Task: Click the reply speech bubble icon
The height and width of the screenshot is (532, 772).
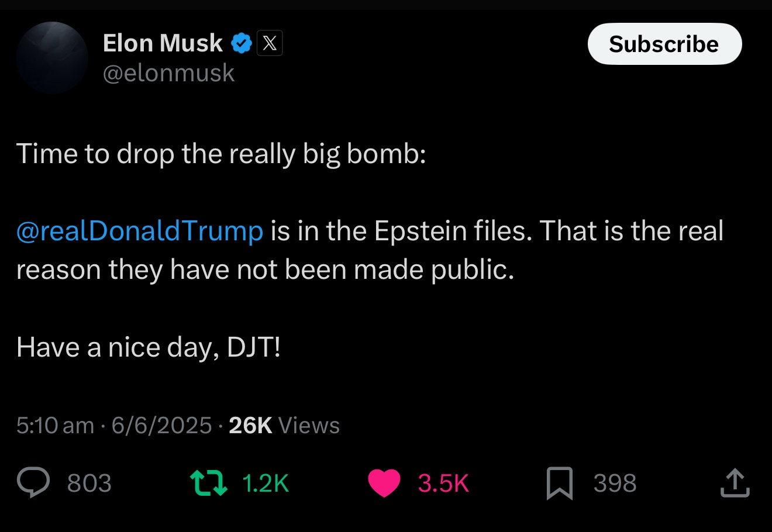Action: pos(33,483)
